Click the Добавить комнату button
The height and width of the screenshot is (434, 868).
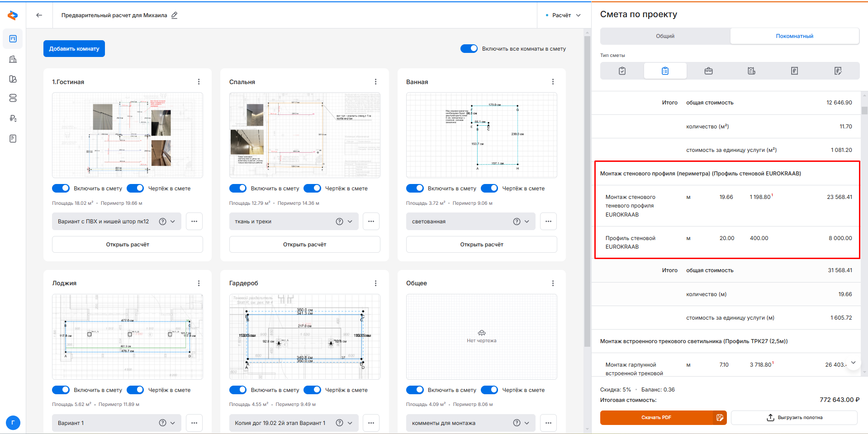pos(74,49)
